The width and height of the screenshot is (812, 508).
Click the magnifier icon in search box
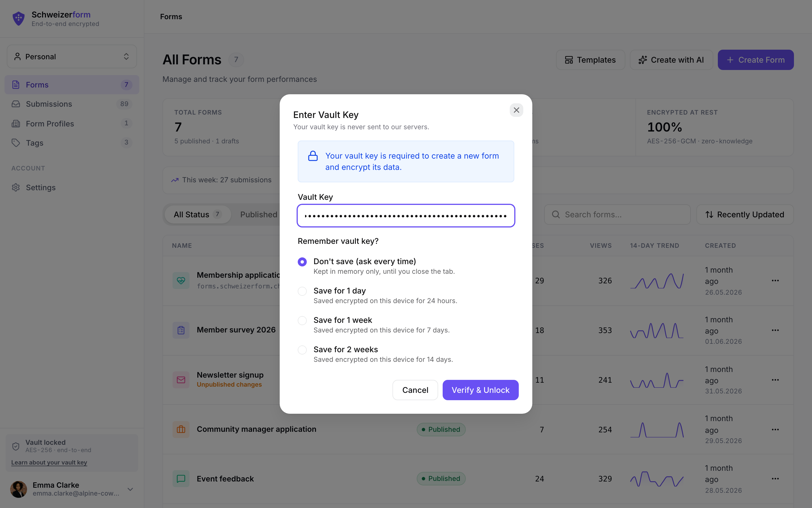point(556,214)
